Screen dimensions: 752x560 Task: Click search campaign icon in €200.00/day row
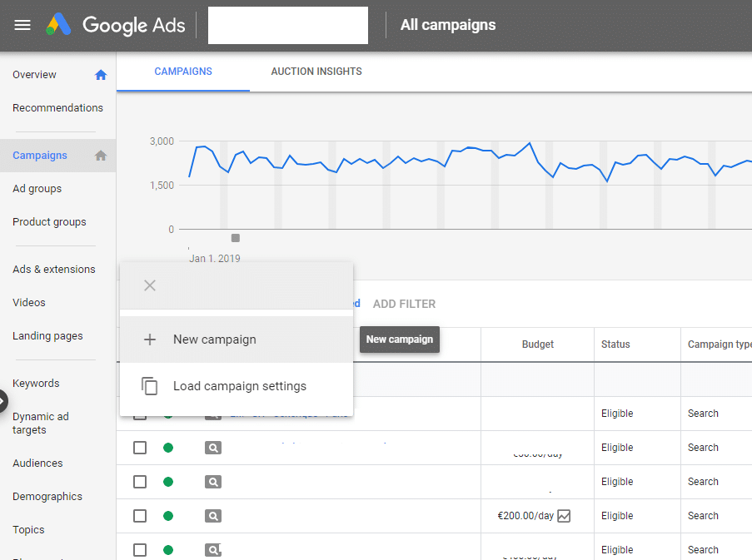213,516
